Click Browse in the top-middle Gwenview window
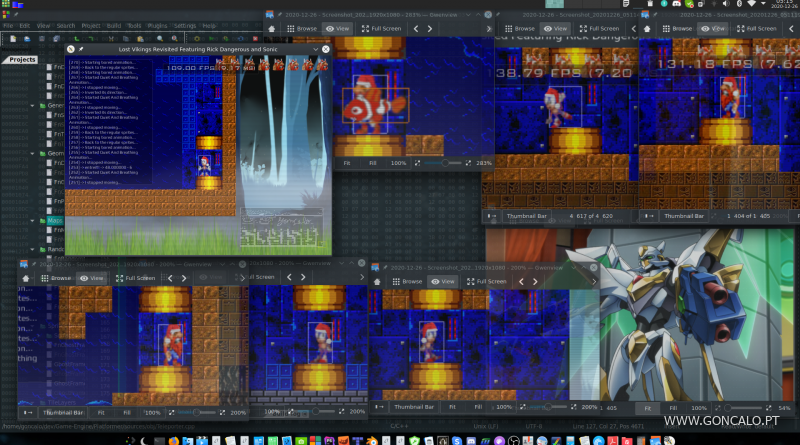 (518, 29)
